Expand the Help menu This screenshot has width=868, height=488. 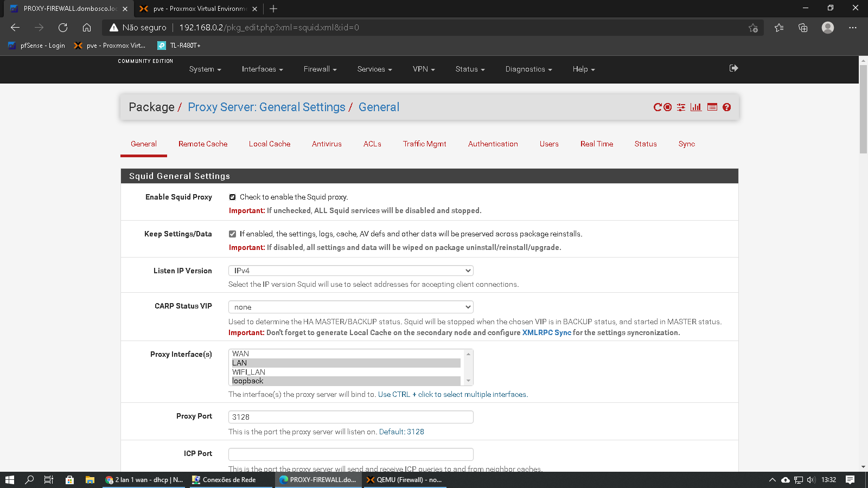point(584,69)
